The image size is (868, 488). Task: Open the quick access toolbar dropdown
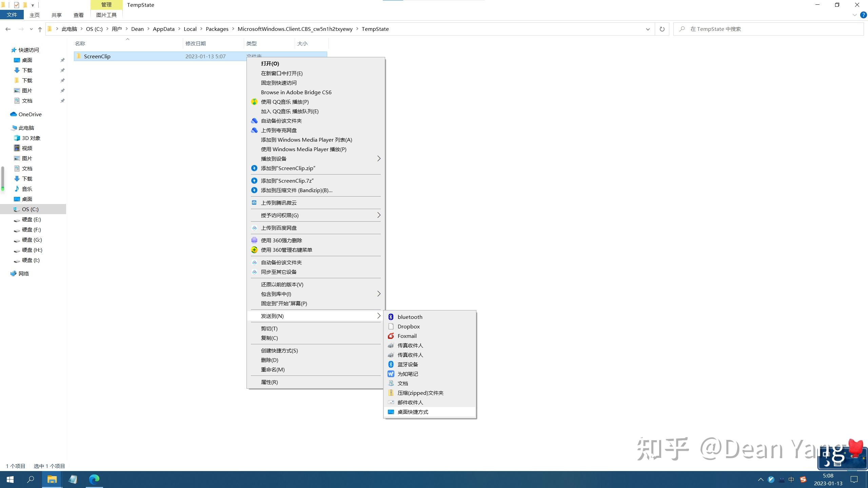pyautogui.click(x=33, y=5)
